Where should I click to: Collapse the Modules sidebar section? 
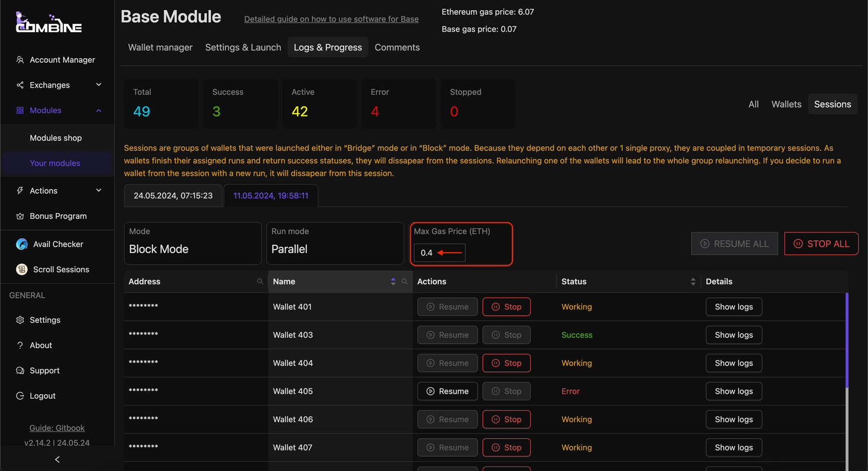[99, 111]
